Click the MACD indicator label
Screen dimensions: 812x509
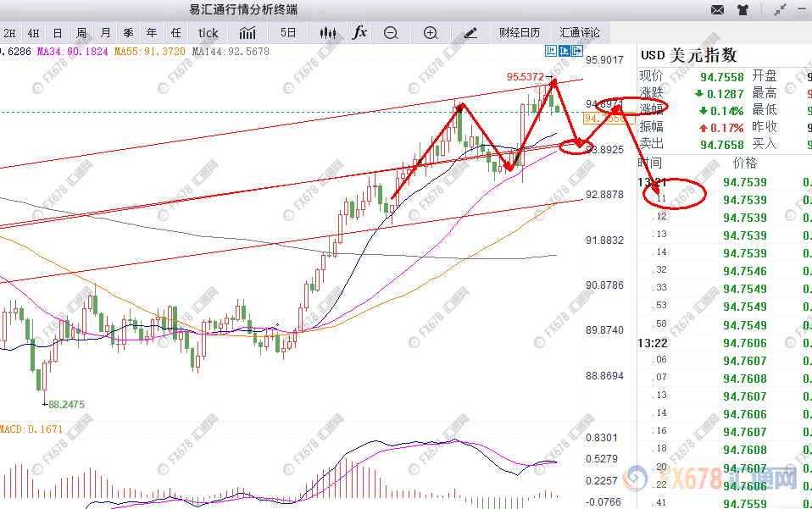31,429
